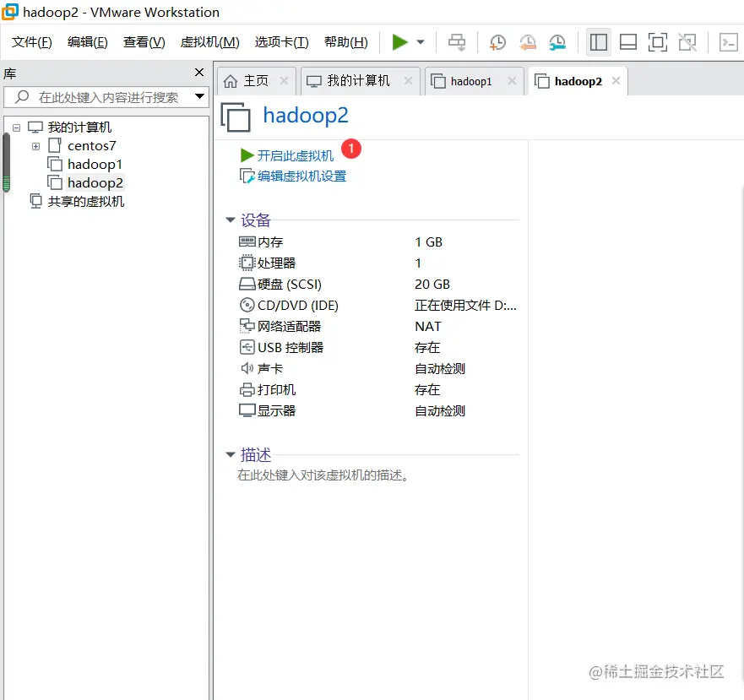The width and height of the screenshot is (744, 700).
Task: Revert to snapshot toolbar icon
Action: coord(527,42)
